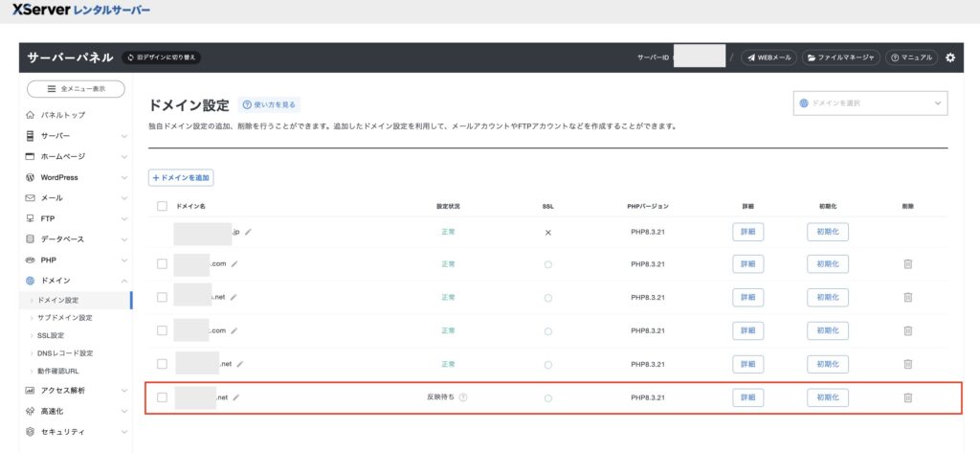Check the box in the 反映待ち domain row
This screenshot has width=980, height=453.
pos(162,397)
